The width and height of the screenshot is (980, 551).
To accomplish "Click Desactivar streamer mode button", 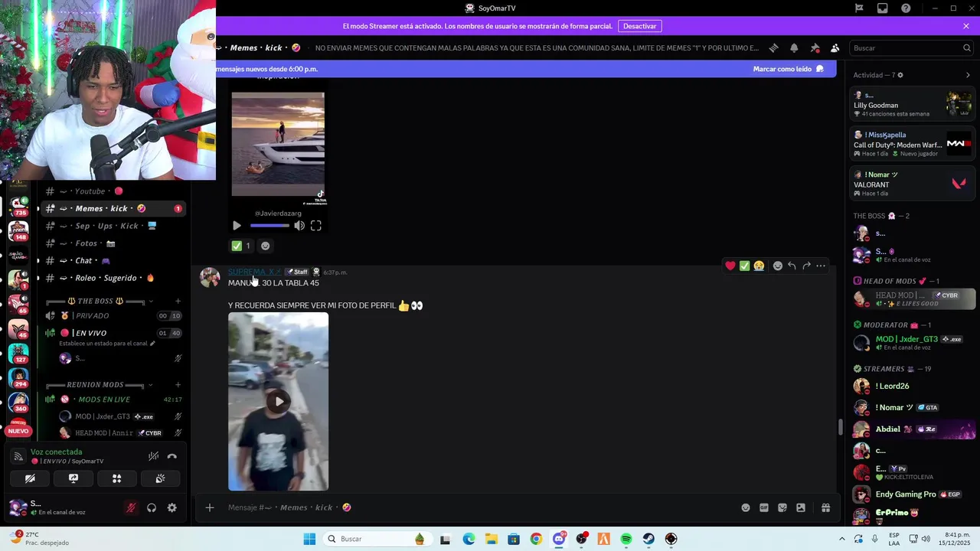I will (639, 26).
